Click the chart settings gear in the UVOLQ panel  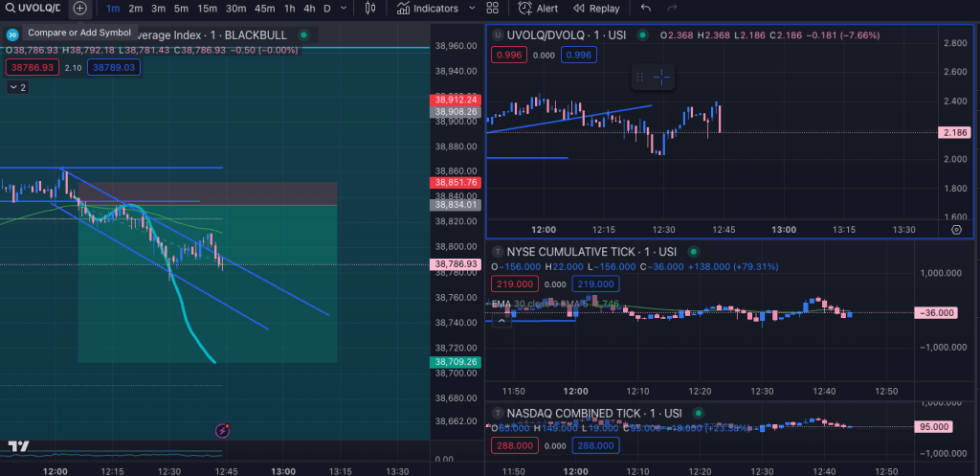point(956,230)
